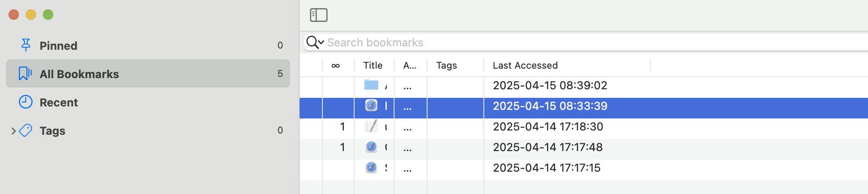Expand the Tags section chevron
The width and height of the screenshot is (868, 194).
(13, 131)
